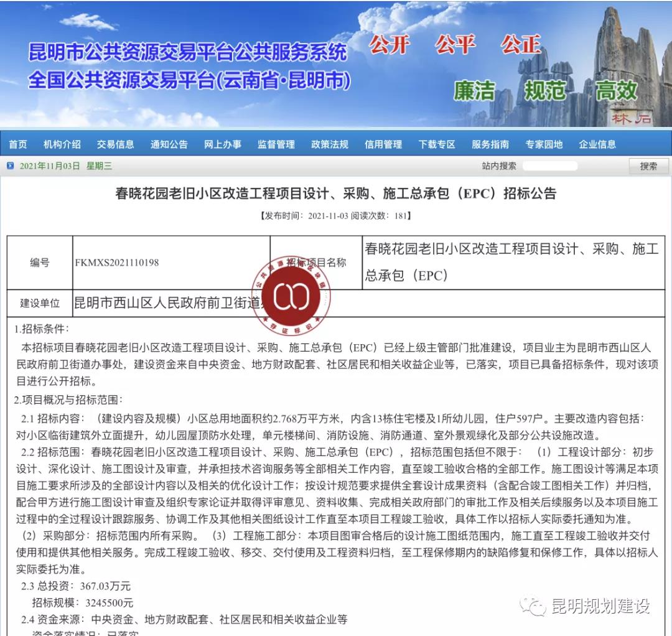Select 交易信息 in the navigation bar
The height and width of the screenshot is (636, 672).
pos(116,144)
